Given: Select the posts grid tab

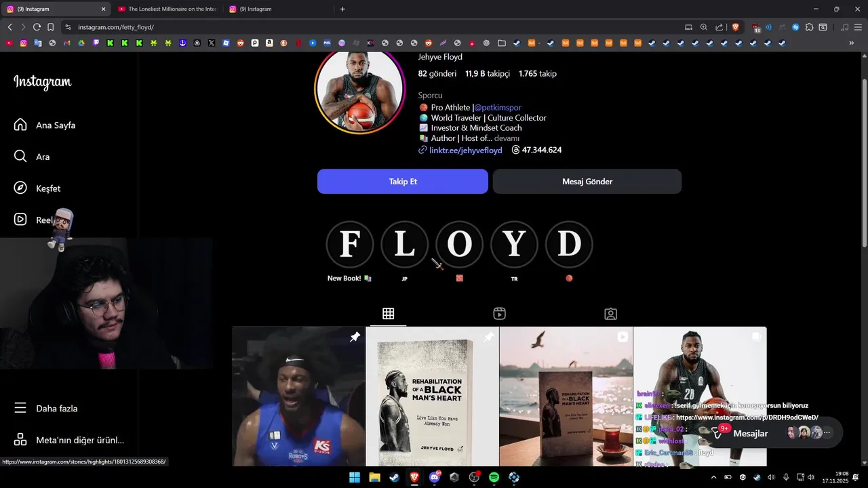Looking at the screenshot, I should [x=388, y=313].
